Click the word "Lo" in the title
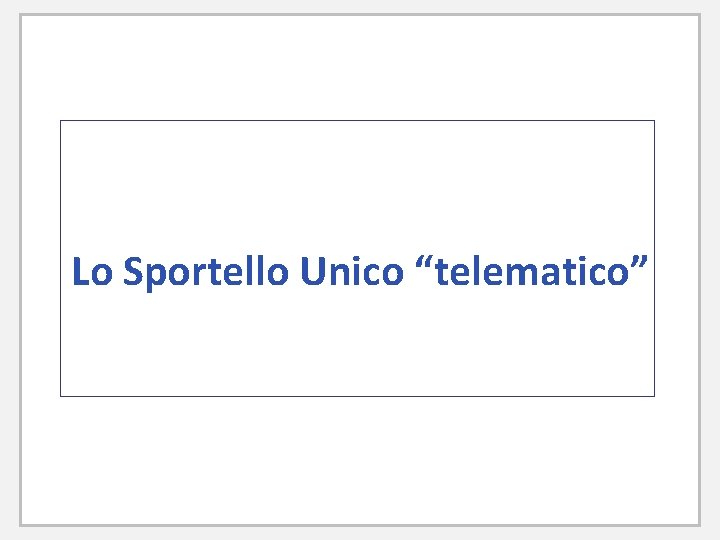720x540 pixels. [x=92, y=272]
